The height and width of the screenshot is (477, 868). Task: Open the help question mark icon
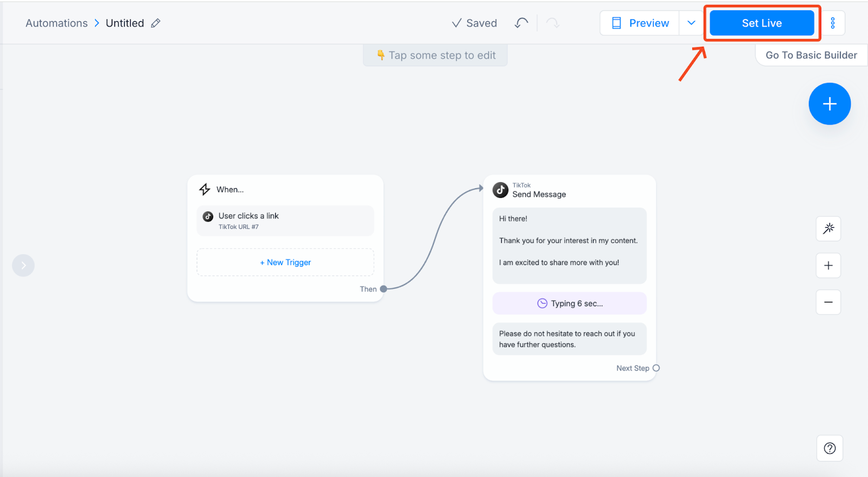pos(829,448)
